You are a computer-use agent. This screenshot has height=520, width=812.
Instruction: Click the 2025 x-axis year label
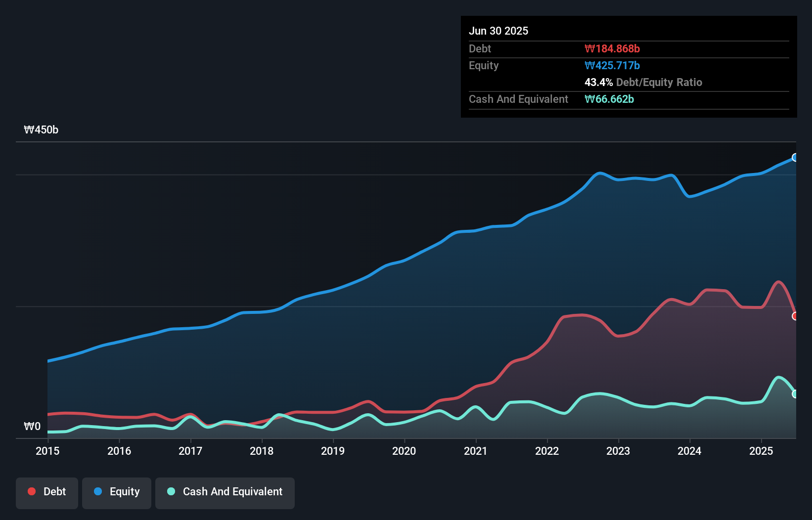click(x=761, y=451)
